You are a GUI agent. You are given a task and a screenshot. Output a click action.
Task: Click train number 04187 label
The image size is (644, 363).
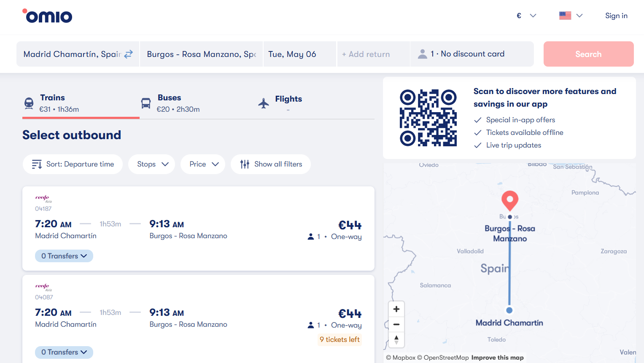pos(43,209)
